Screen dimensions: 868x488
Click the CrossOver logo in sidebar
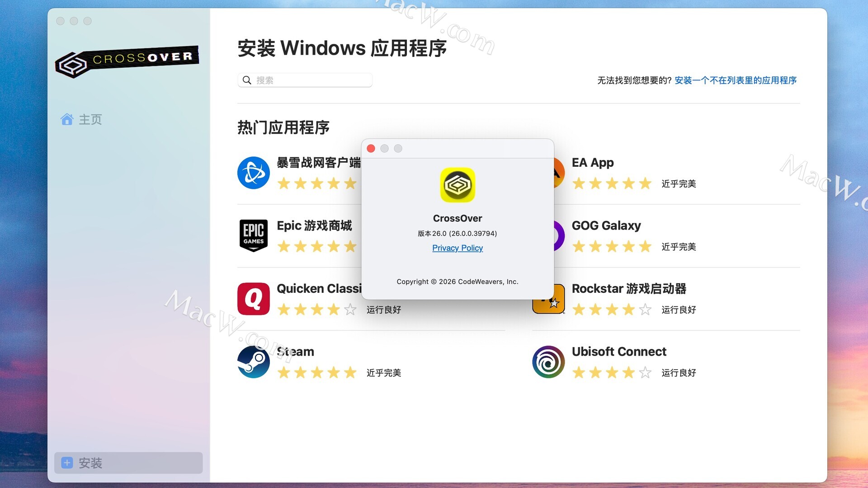(127, 61)
